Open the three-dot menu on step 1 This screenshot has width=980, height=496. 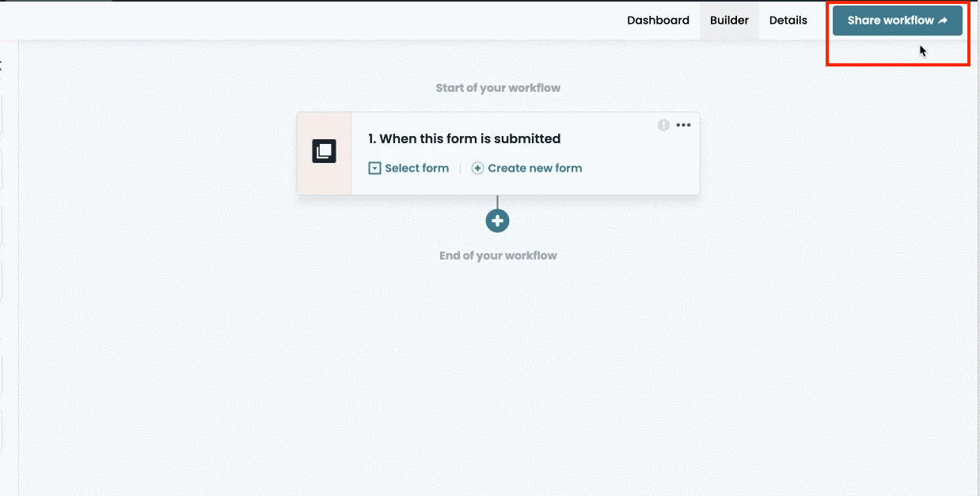[x=683, y=125]
